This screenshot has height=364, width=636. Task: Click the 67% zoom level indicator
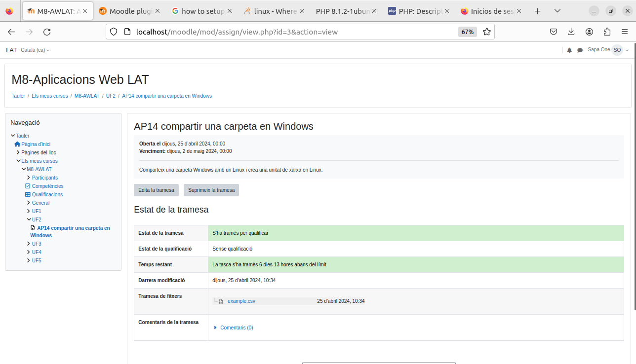click(467, 32)
